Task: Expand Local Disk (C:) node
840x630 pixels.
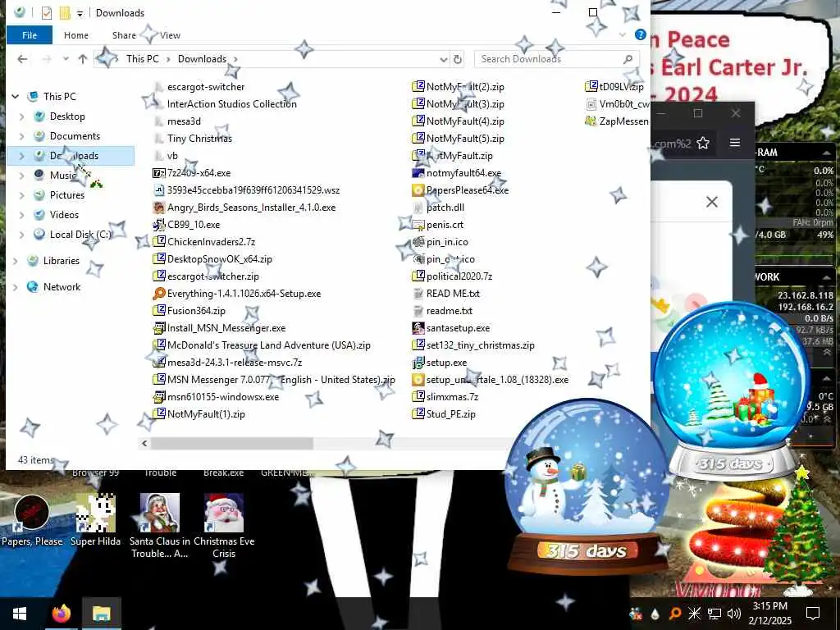Action: (x=22, y=235)
